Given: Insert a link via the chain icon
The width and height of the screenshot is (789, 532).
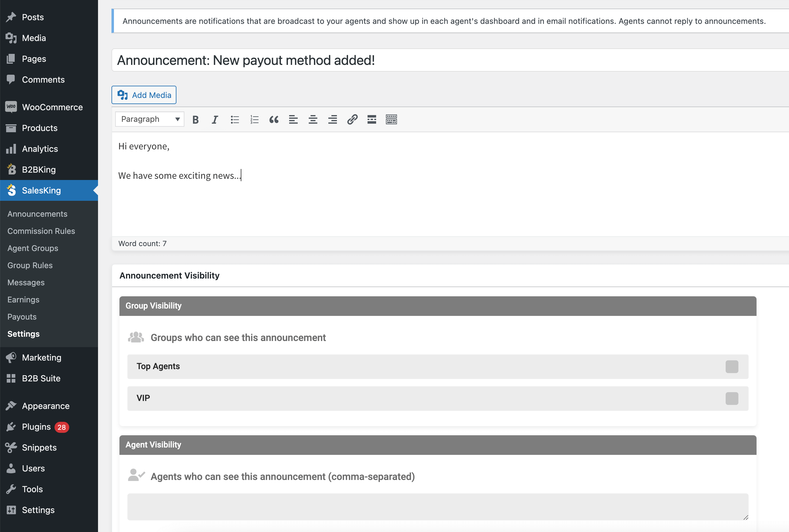Looking at the screenshot, I should coord(352,119).
